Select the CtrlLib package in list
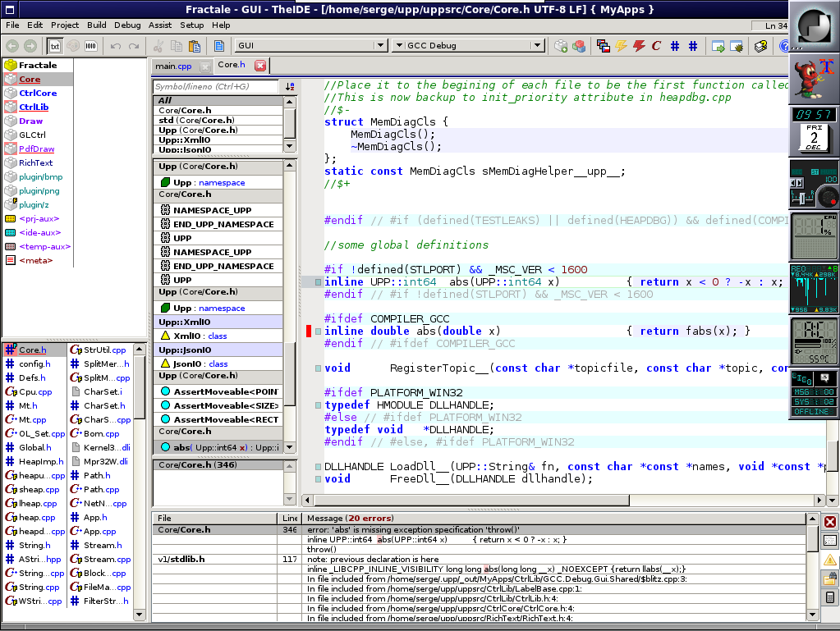 coord(34,107)
